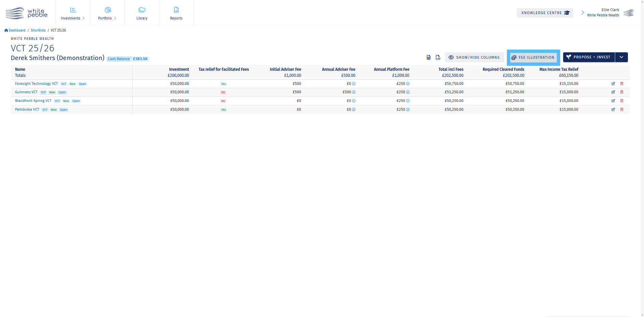
Task: Delete the Pembroke VCT row
Action: pos(622,110)
